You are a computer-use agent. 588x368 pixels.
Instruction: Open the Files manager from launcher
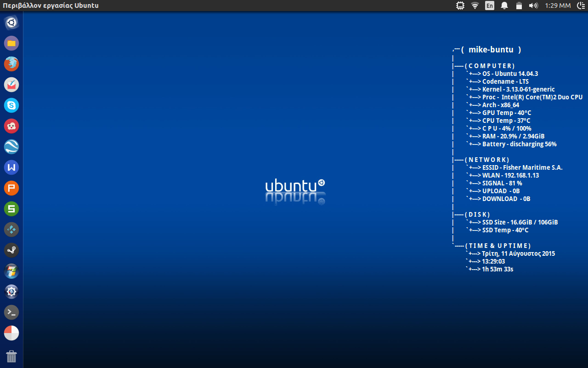(11, 43)
